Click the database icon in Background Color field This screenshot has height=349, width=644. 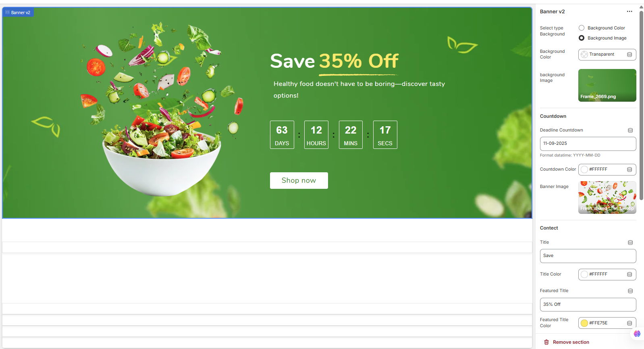click(629, 54)
